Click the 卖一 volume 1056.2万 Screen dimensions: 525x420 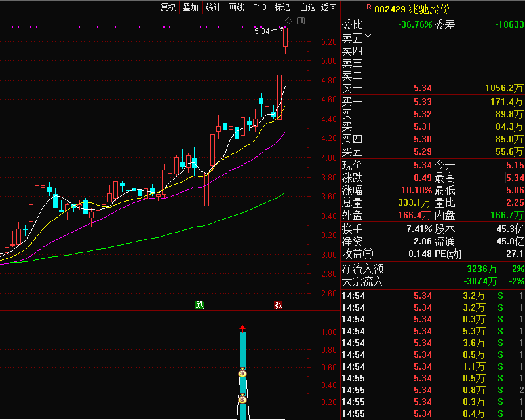click(x=504, y=88)
